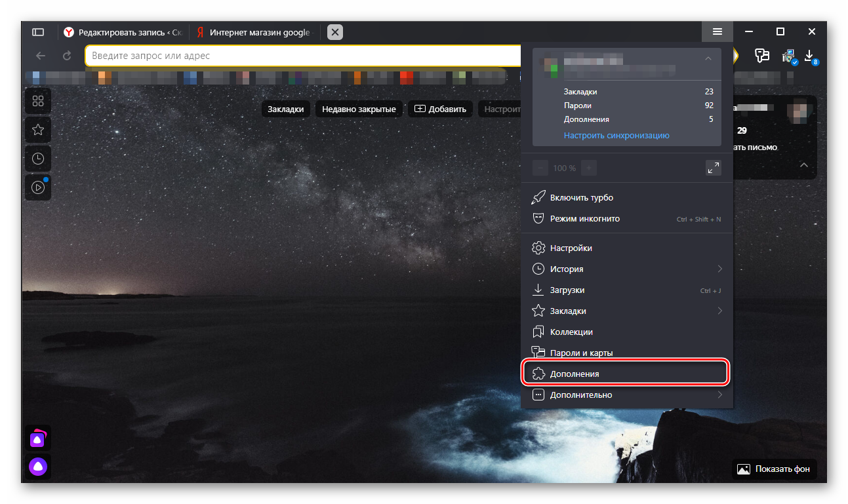
Task: Enable turbo mode (Включить турбо)
Action: 581,197
